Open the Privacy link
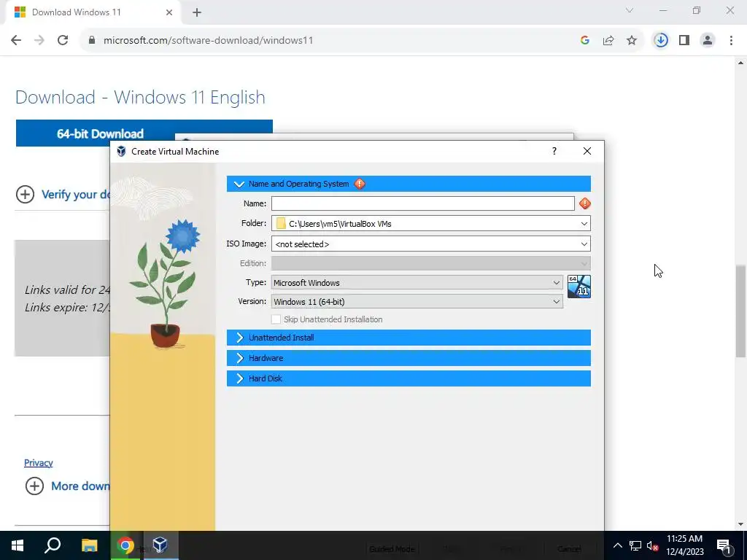 39,463
